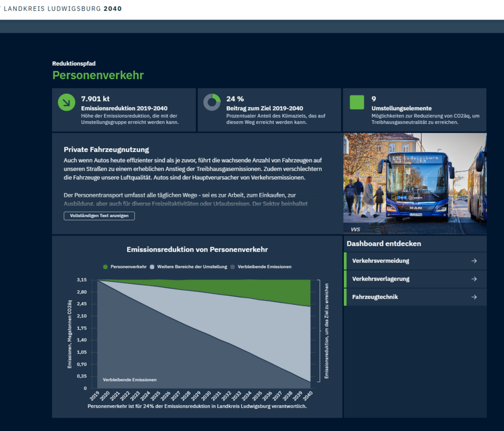Image resolution: width=504 pixels, height=431 pixels.
Task: Click arrow icon next to Verkehrsvermeidung
Action: pos(474,261)
